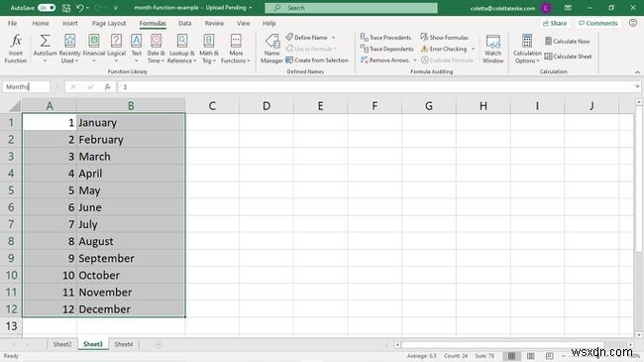Open Recently Used functions
This screenshot has width=644, height=362.
[69, 49]
